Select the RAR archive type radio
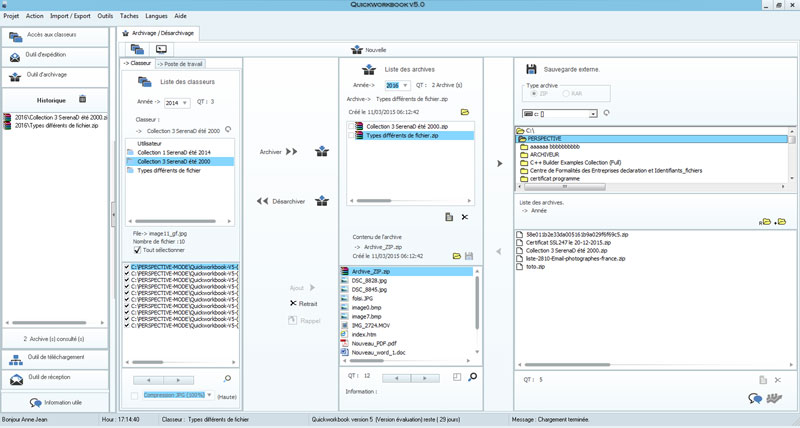 (x=565, y=93)
